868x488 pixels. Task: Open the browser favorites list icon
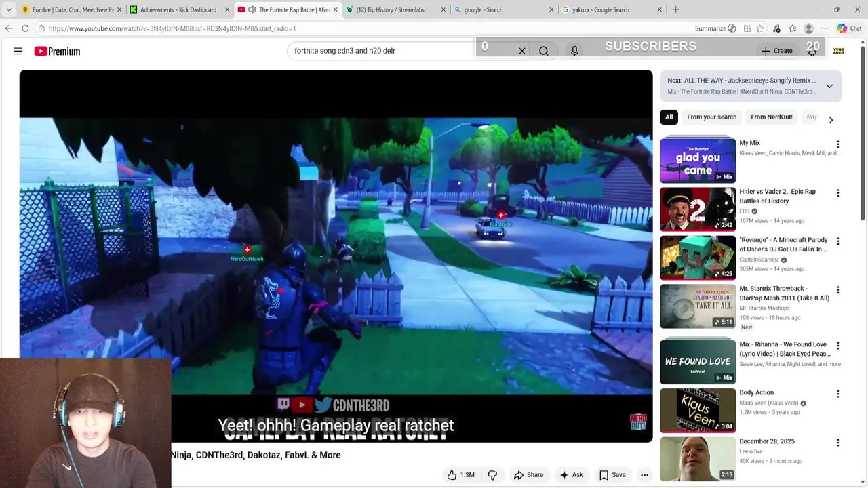(x=792, y=28)
